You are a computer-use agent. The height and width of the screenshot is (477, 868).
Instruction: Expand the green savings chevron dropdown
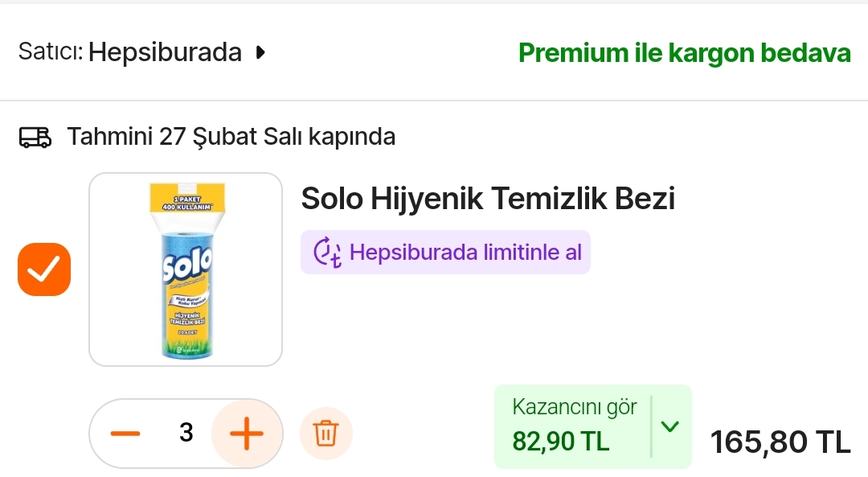(x=670, y=426)
